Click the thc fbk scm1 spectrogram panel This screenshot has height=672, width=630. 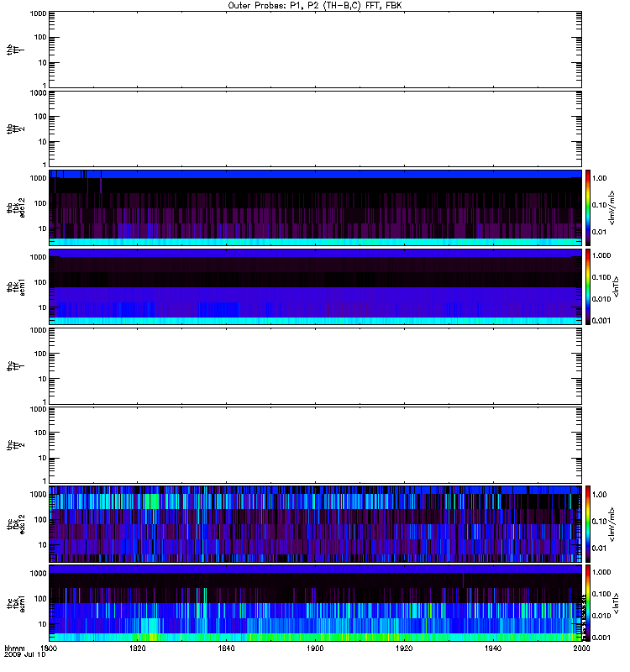[x=315, y=603]
